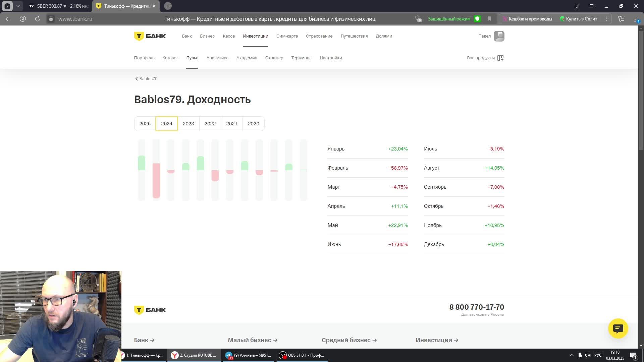644x362 pixels.
Task: Switch yield view to 2023
Action: [x=188, y=124]
